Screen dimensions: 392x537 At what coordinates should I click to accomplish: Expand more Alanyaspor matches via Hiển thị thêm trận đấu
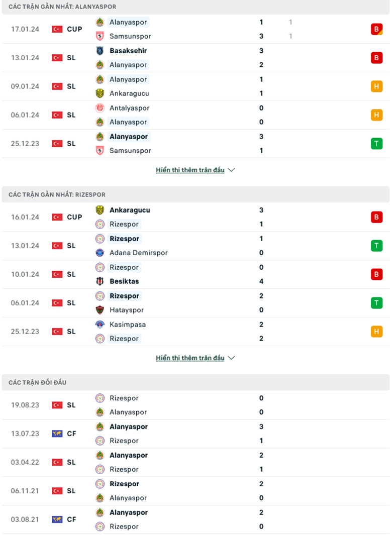[190, 170]
